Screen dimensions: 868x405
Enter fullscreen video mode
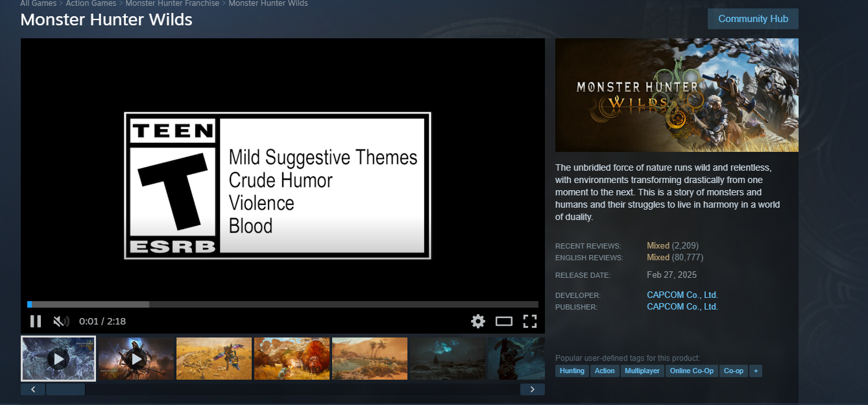pos(530,321)
